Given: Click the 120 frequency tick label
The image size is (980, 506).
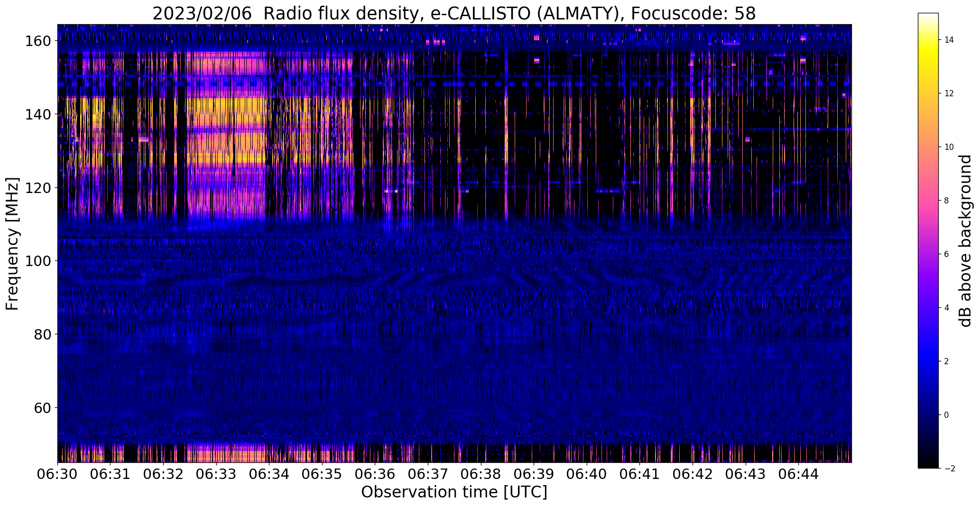Looking at the screenshot, I should coord(37,188).
